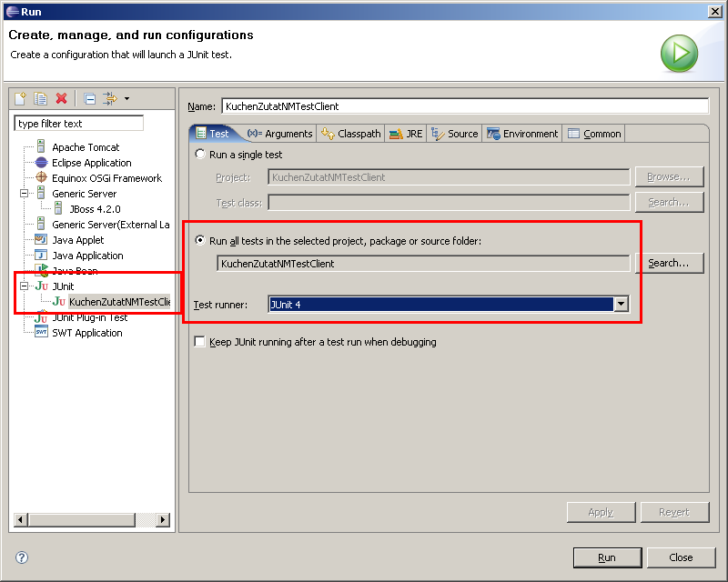
Task: Select Run all tests in project radio button
Action: (199, 240)
